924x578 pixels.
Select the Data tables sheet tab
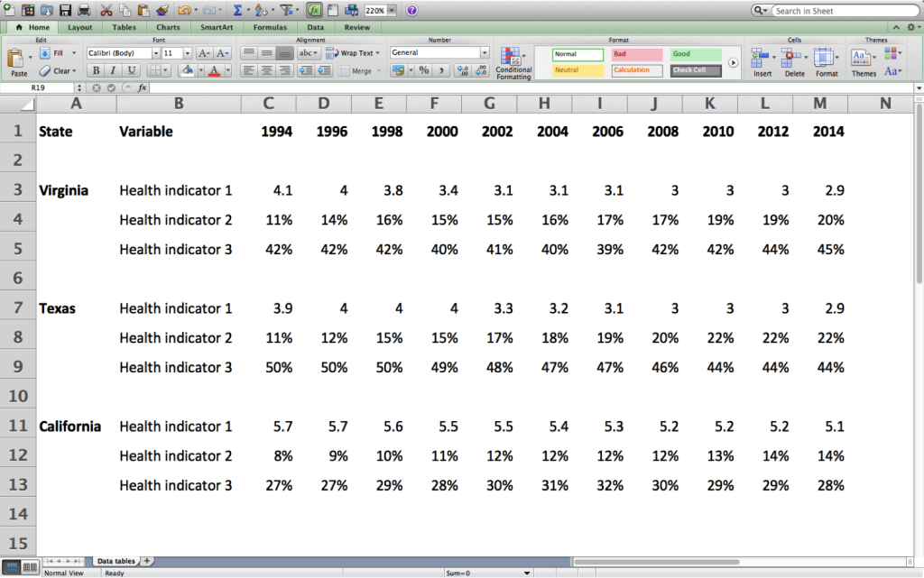pyautogui.click(x=115, y=561)
